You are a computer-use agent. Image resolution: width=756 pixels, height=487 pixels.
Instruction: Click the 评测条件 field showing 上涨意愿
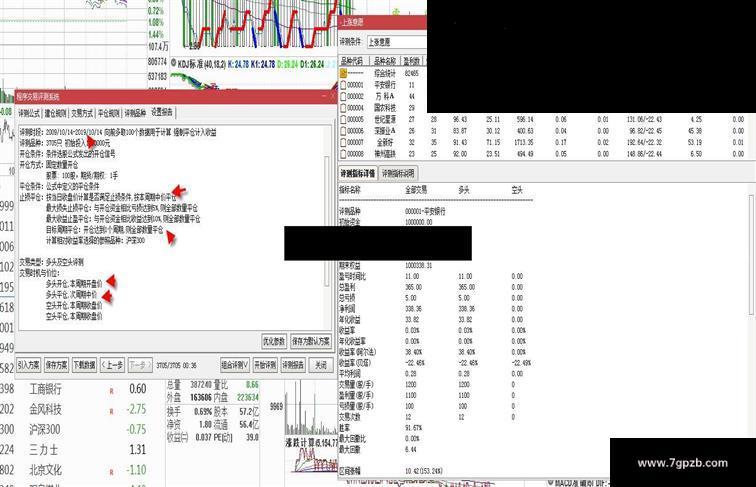(397, 42)
